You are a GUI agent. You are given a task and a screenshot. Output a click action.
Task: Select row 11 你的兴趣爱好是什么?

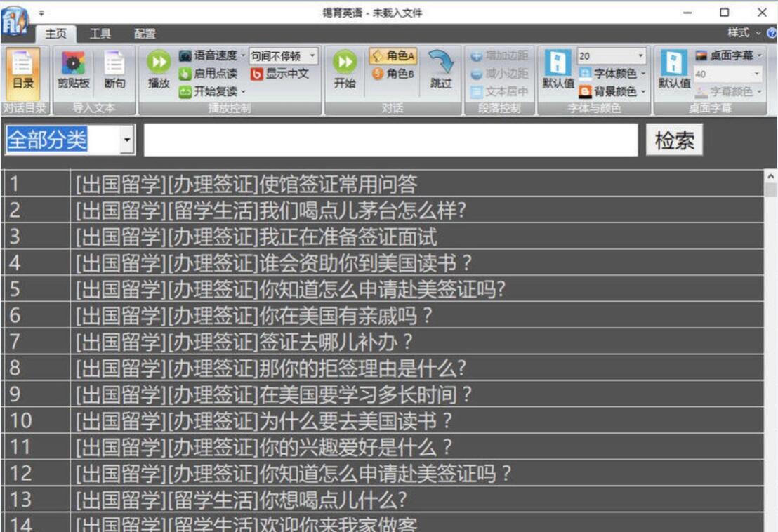[x=383, y=446]
